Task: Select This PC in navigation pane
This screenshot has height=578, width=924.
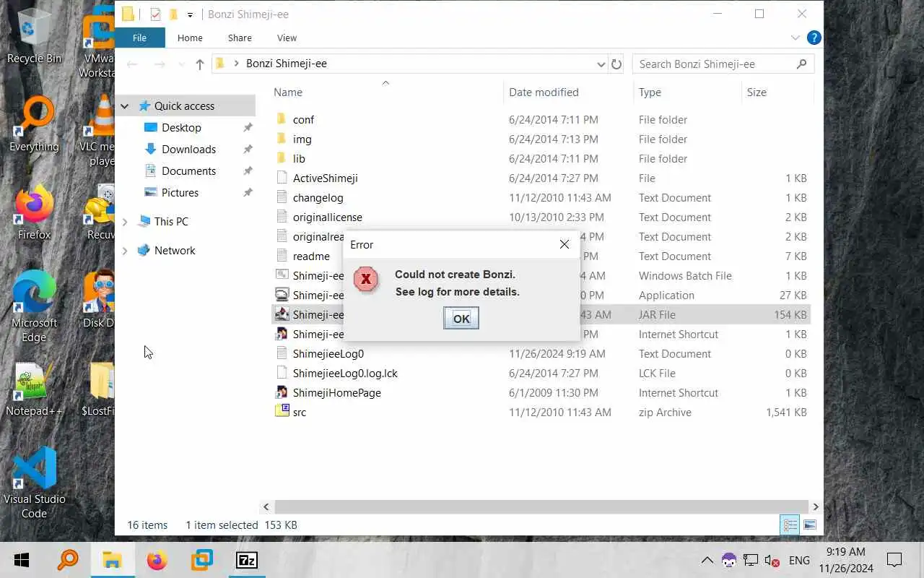Action: tap(171, 221)
